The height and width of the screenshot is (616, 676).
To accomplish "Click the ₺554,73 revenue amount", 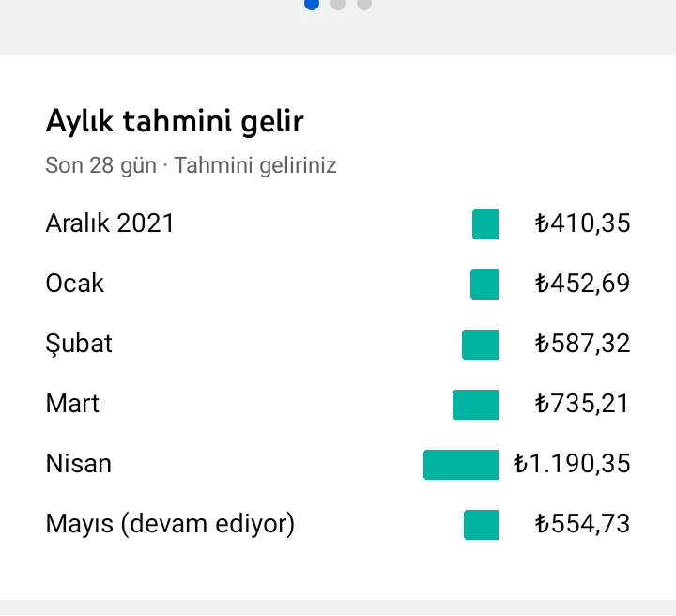I will 582,524.
